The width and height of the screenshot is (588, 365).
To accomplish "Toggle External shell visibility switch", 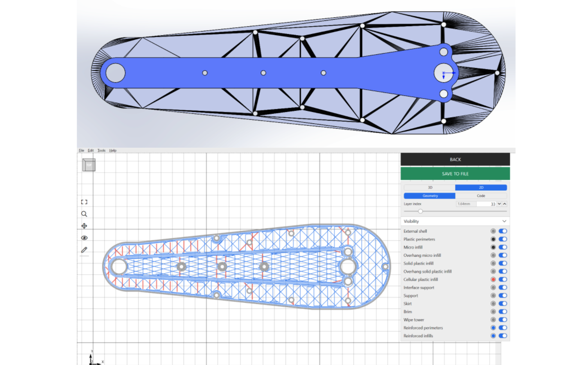I will click(503, 231).
